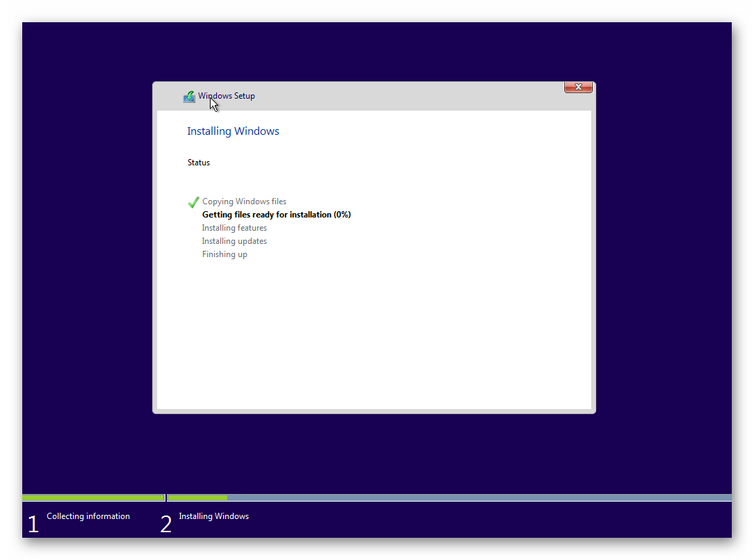Click the stage number 2
The width and height of the screenshot is (754, 560).
[166, 524]
